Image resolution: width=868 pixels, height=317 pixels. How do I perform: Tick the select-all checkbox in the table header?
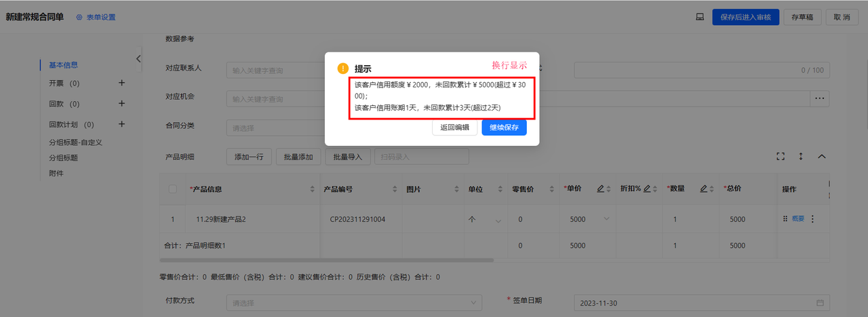(x=172, y=189)
